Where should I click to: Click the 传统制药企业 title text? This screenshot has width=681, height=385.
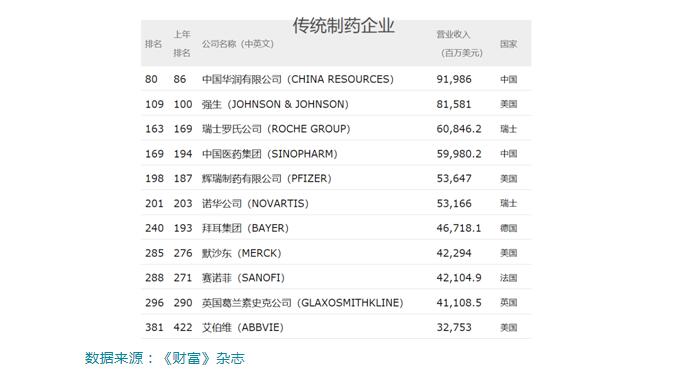point(344,26)
